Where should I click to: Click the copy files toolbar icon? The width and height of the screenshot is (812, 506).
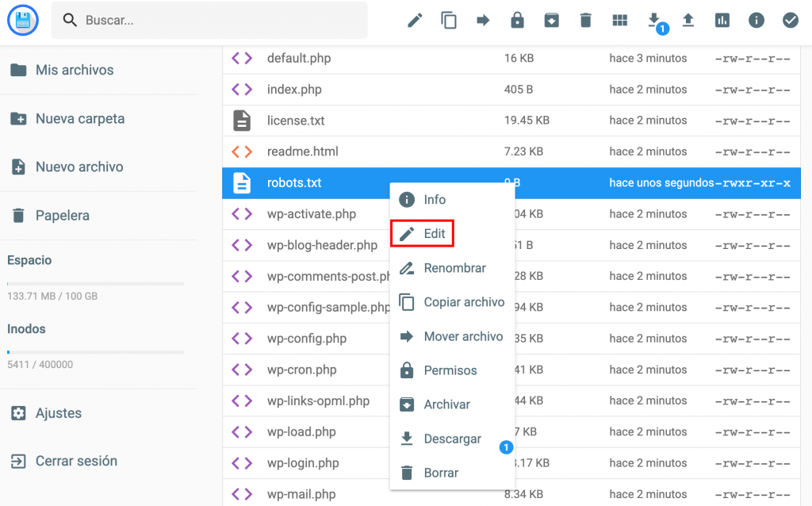[x=449, y=20]
